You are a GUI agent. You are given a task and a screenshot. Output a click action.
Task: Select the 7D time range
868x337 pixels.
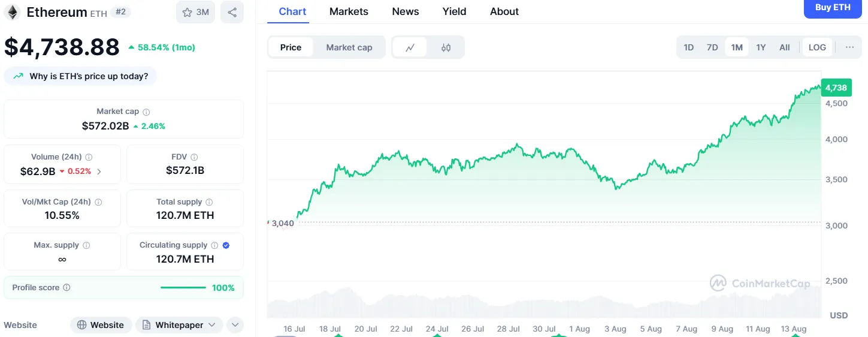[x=712, y=47]
